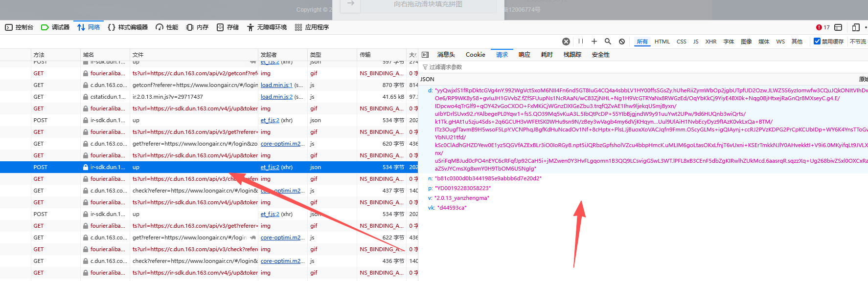Click et_f.js:2 link in selected POST row

tap(270, 167)
